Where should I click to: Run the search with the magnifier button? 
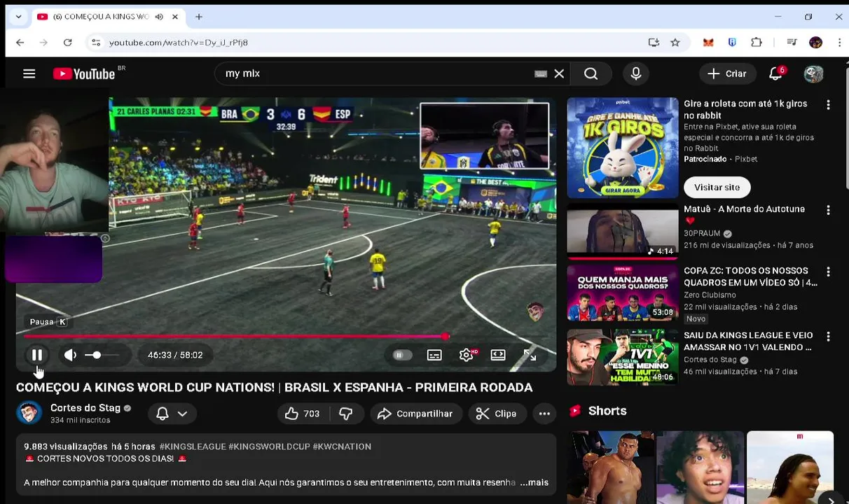click(x=591, y=73)
